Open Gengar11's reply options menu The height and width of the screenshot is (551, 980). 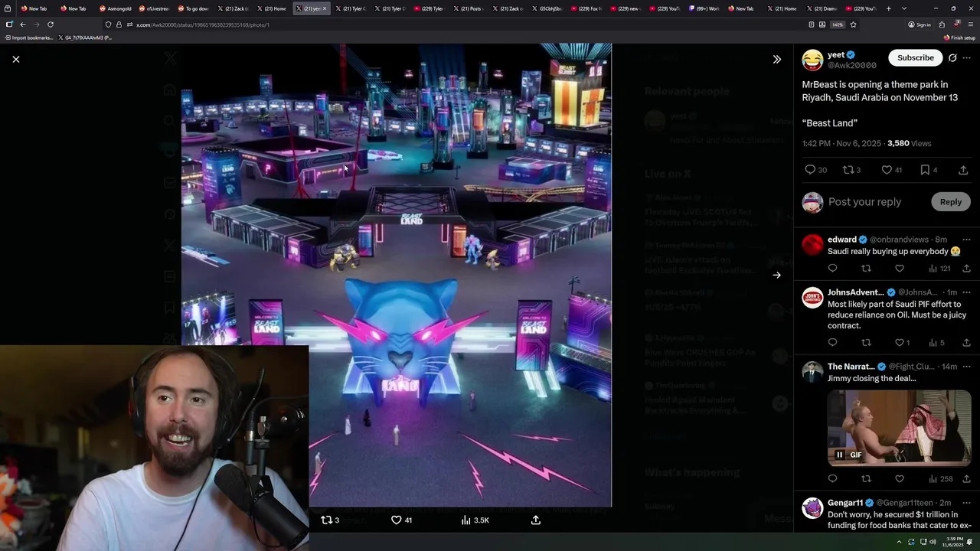pos(966,503)
